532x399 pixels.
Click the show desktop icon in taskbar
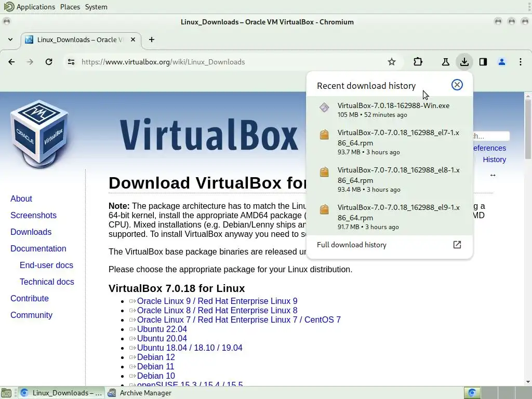pos(6,393)
